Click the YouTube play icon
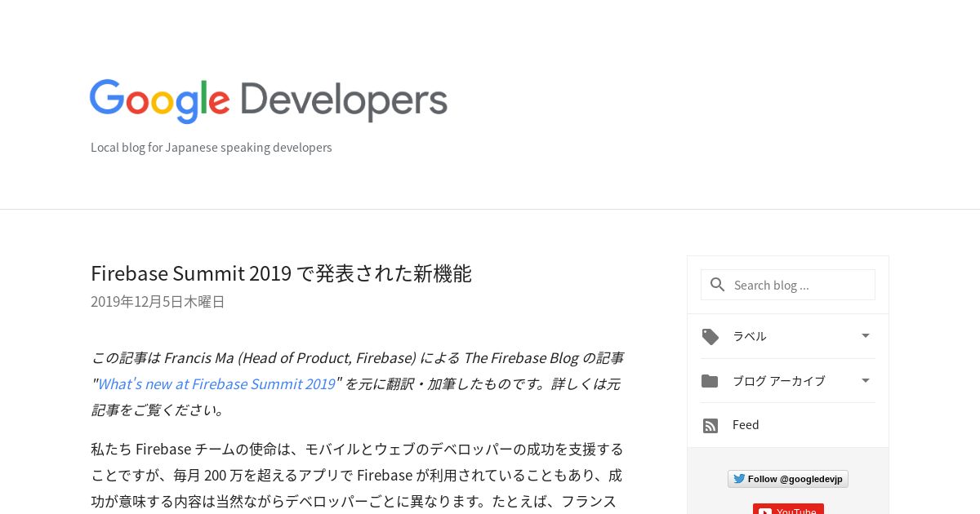This screenshot has width=980, height=514. pos(765,512)
